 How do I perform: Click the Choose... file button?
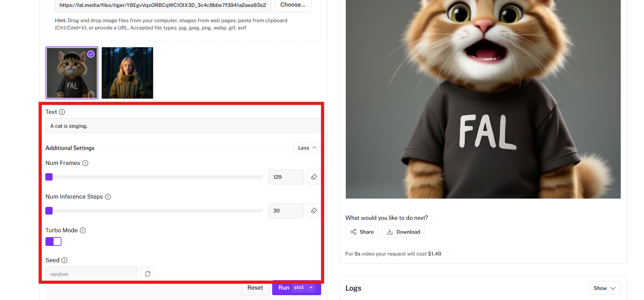point(293,5)
